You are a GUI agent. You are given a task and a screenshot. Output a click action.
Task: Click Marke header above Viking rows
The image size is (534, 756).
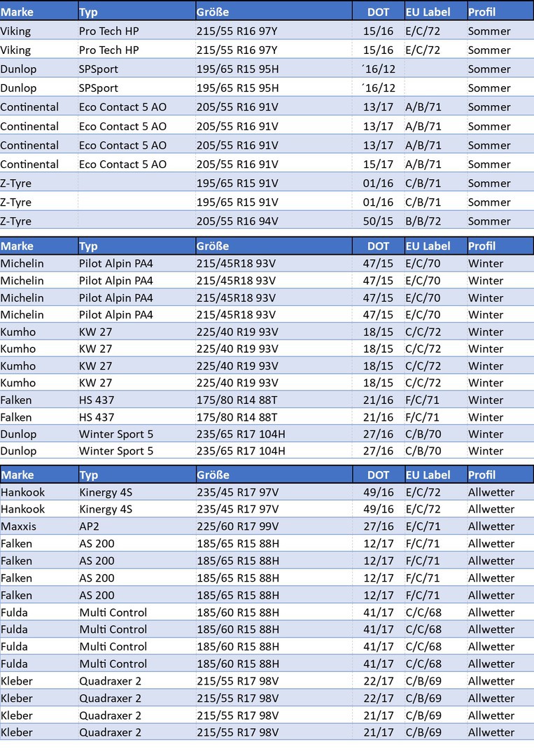17,12
